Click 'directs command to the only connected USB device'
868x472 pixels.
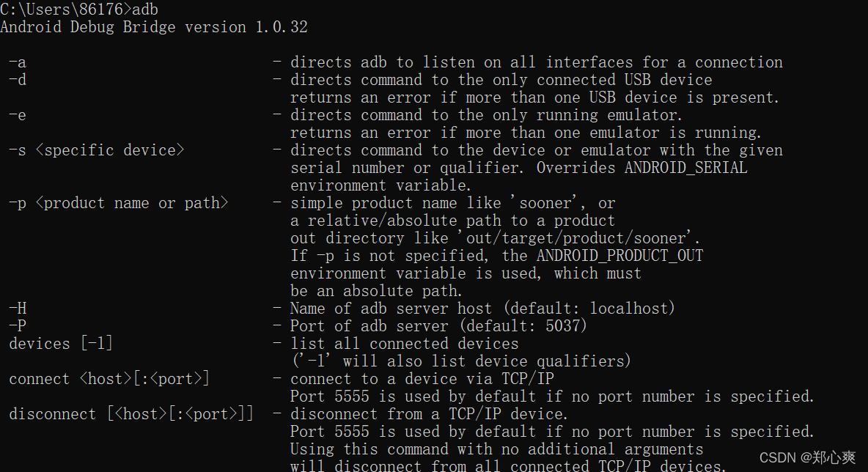[x=501, y=80]
